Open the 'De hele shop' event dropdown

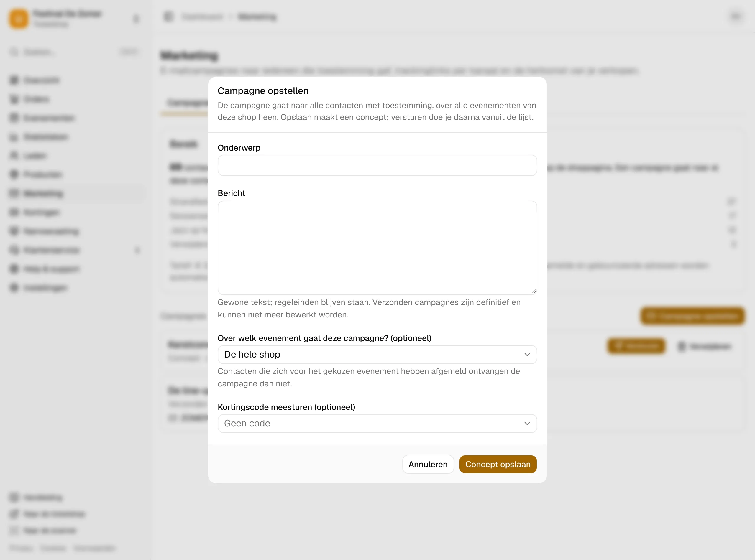pos(377,354)
